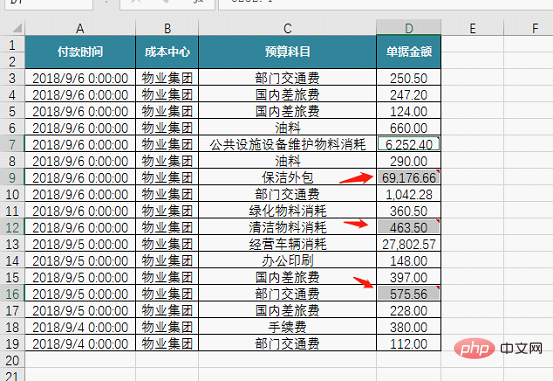Select row 7 header
The height and width of the screenshot is (381, 553).
pyautogui.click(x=12, y=144)
